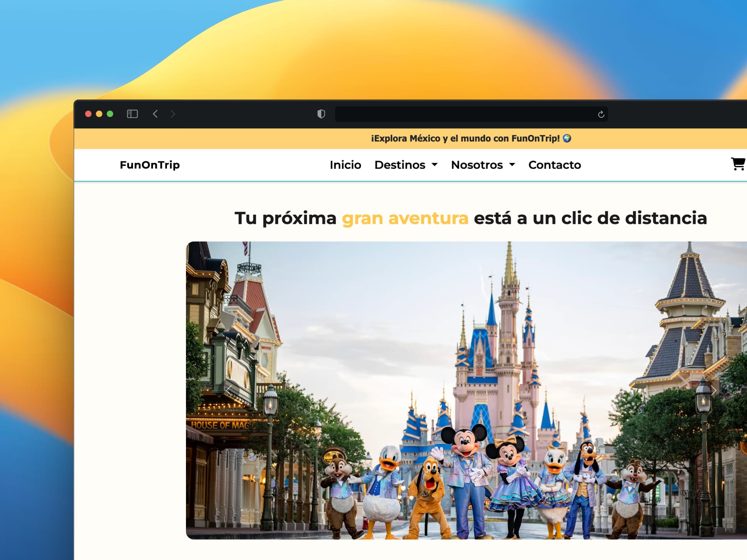
Task: Focus the browser address bar
Action: point(471,114)
